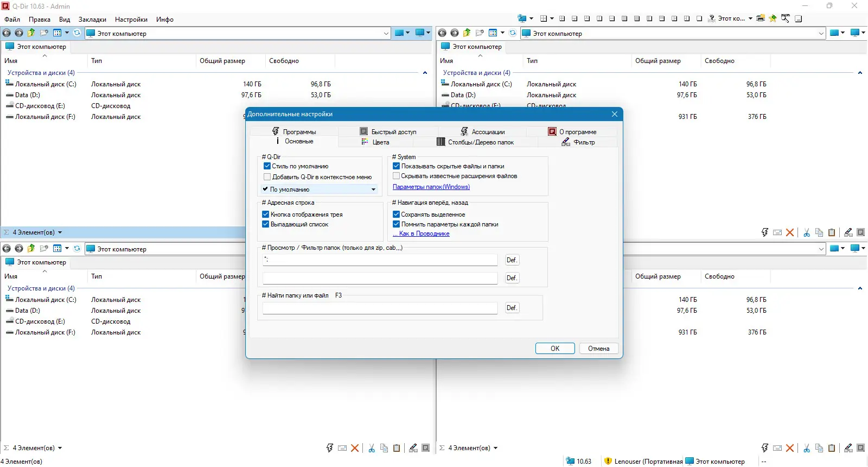Image resolution: width=868 pixels, height=467 pixels.
Task: Select the 'Ассоциации' tab
Action: 483,132
